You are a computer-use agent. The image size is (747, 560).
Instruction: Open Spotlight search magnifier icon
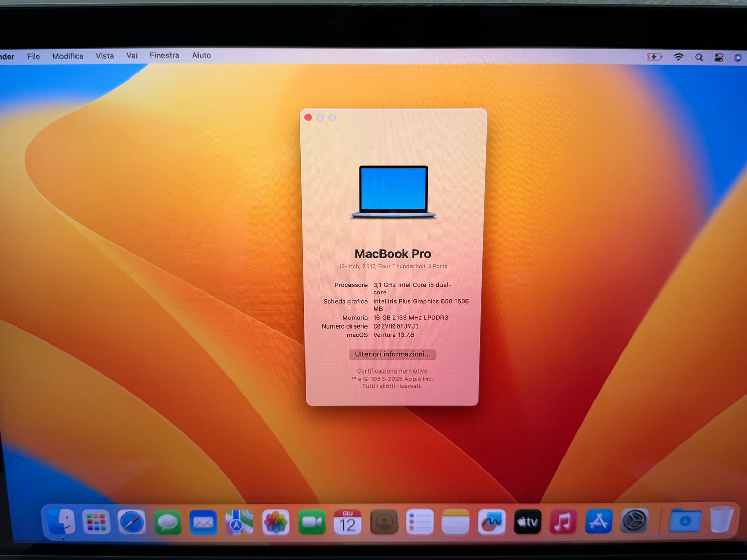pyautogui.click(x=699, y=57)
